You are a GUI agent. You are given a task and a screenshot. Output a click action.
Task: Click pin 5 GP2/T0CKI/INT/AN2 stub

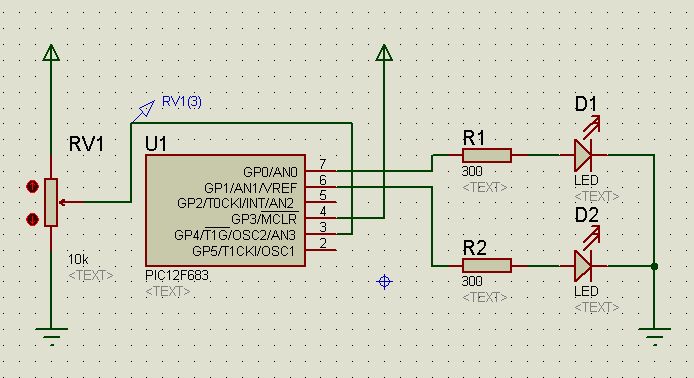(x=321, y=202)
